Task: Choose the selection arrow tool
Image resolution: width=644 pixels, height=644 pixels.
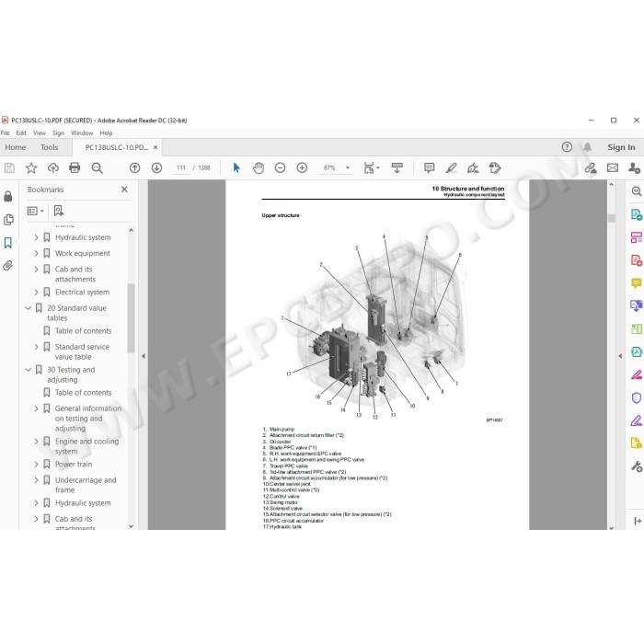Action: (236, 168)
